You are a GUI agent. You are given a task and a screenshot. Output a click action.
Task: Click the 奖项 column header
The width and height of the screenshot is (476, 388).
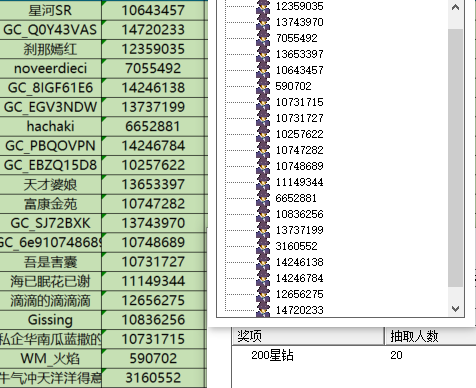tap(308, 336)
